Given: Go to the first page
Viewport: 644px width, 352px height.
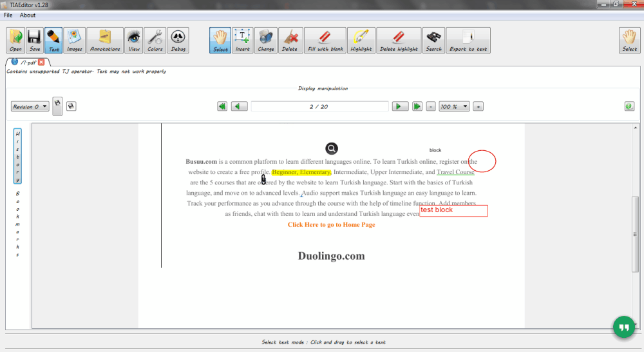Looking at the screenshot, I should coord(222,106).
